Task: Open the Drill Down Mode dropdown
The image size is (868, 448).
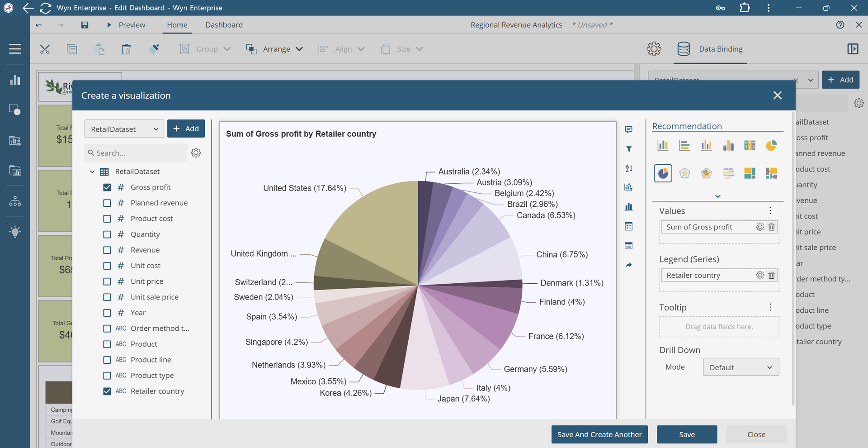Action: 741,367
